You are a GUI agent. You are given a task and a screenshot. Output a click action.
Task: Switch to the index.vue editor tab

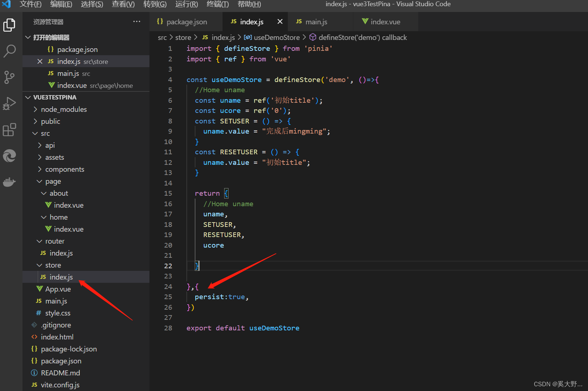(x=386, y=22)
